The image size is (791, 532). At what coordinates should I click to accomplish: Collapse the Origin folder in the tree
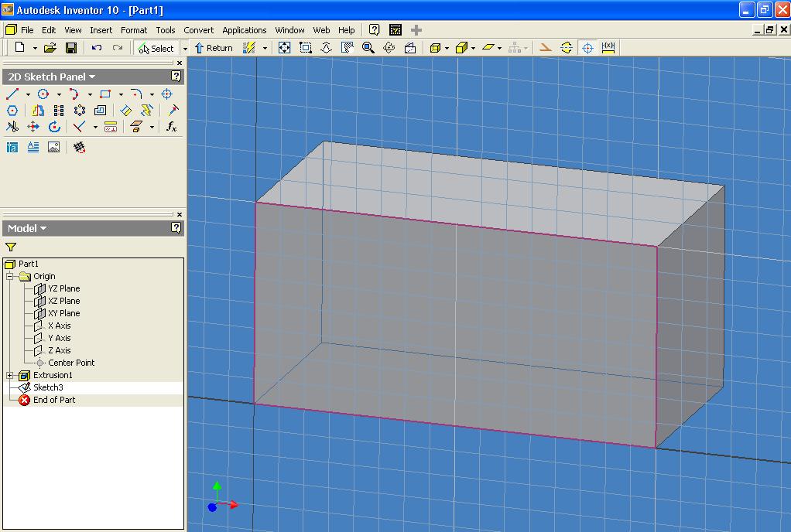(x=9, y=276)
